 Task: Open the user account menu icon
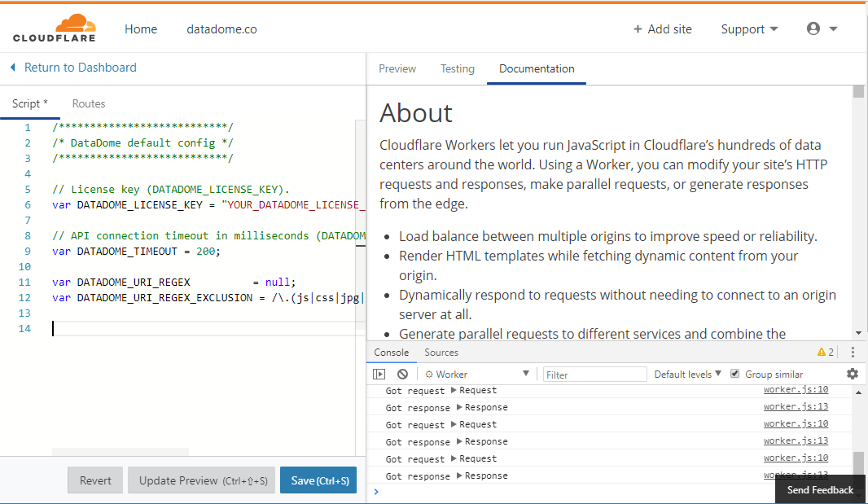tap(813, 28)
